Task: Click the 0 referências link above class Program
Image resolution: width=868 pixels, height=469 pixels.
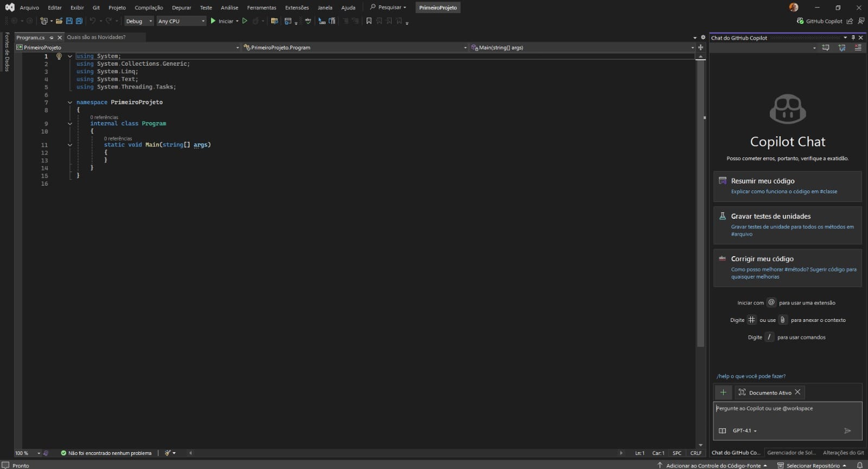Action: (104, 117)
